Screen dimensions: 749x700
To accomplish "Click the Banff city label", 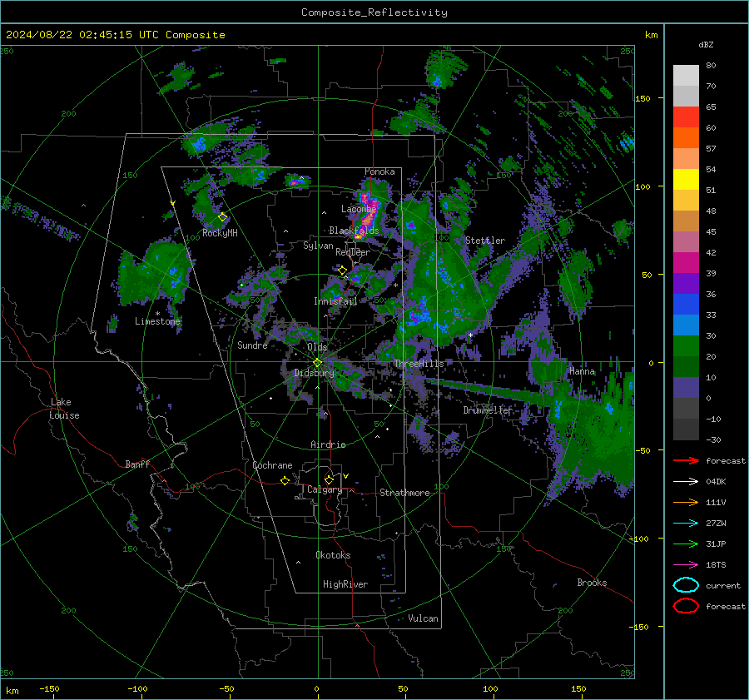I will [137, 464].
